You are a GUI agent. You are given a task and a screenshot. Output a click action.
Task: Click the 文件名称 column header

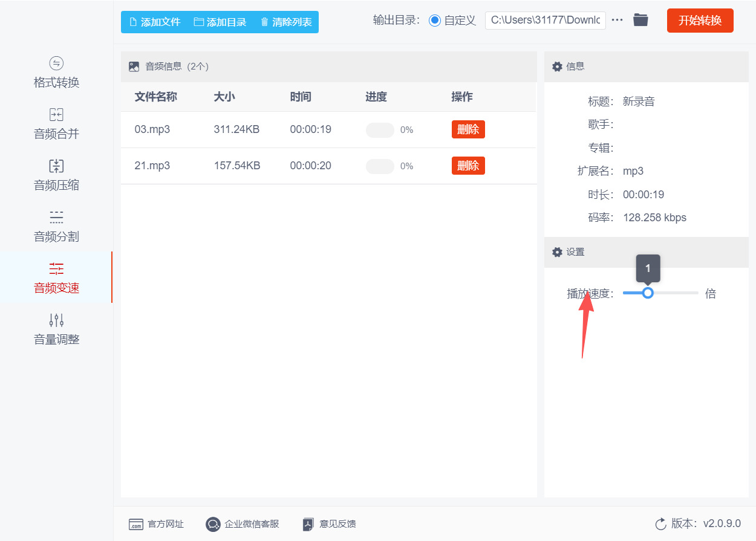[x=155, y=97]
